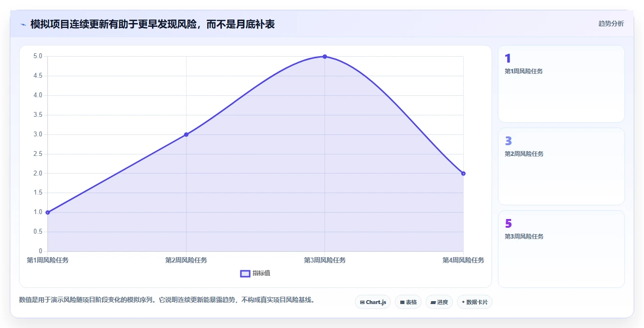This screenshot has width=644, height=328.
Task: Click the footnote text starting 数值是用于演示
Action: [x=167, y=300]
